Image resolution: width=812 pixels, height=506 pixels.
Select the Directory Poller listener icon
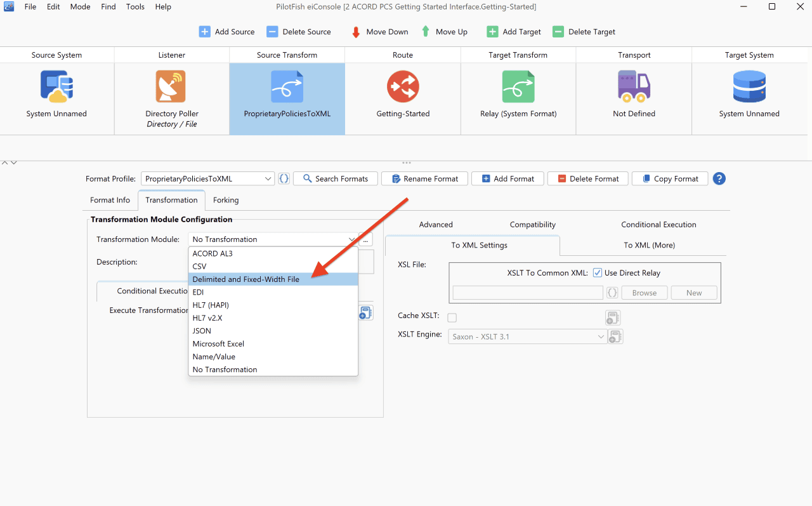point(171,86)
